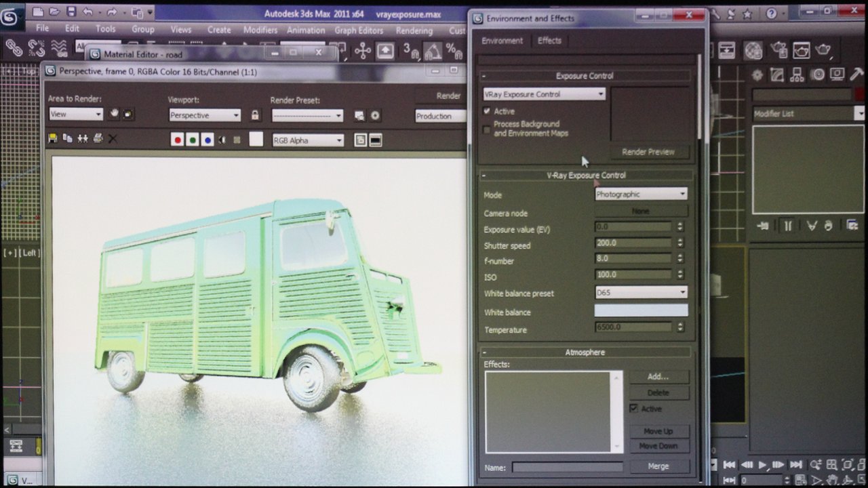Uncheck the Active checkbox under Exposure Control
The height and width of the screenshot is (488, 868).
(x=487, y=111)
